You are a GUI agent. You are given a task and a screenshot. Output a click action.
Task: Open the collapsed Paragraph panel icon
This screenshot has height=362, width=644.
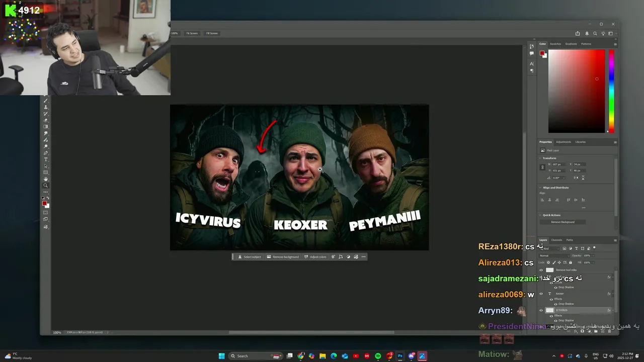point(531,71)
